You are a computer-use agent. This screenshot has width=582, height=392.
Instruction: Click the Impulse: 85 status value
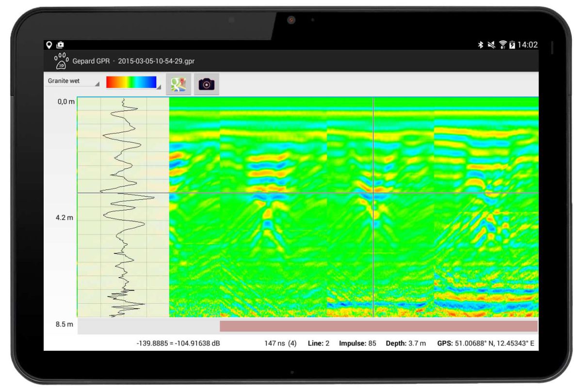pyautogui.click(x=357, y=344)
